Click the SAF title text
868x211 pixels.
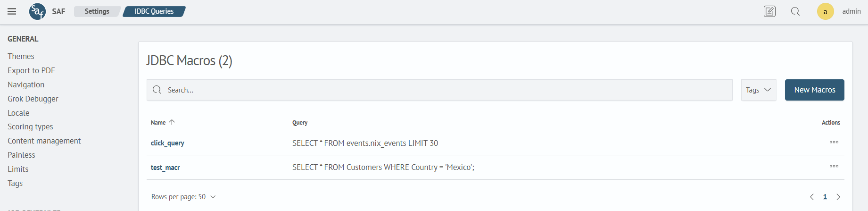point(58,11)
